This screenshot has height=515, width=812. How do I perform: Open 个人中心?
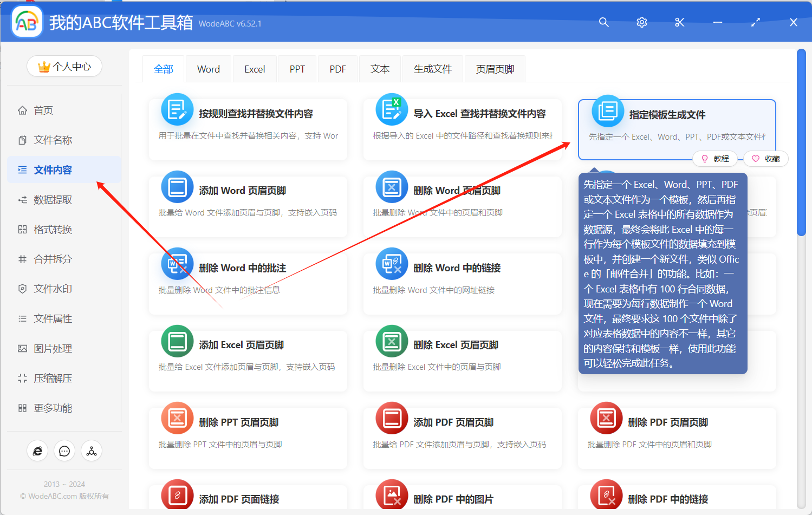(64, 65)
